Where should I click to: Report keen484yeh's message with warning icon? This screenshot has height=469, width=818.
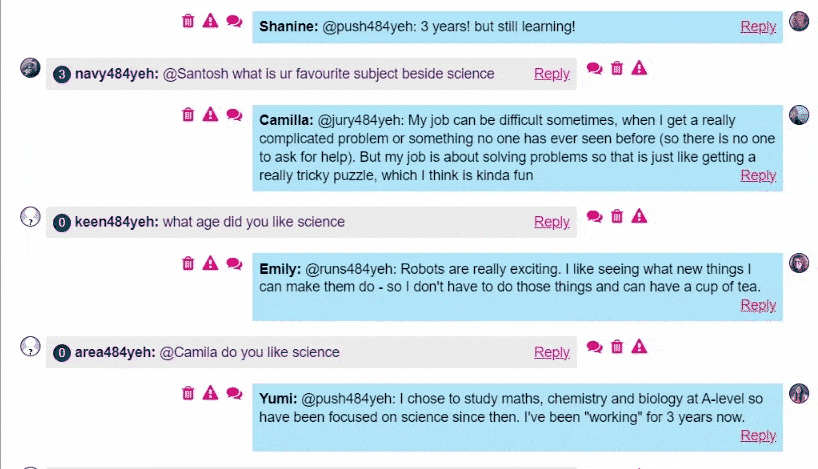(639, 216)
